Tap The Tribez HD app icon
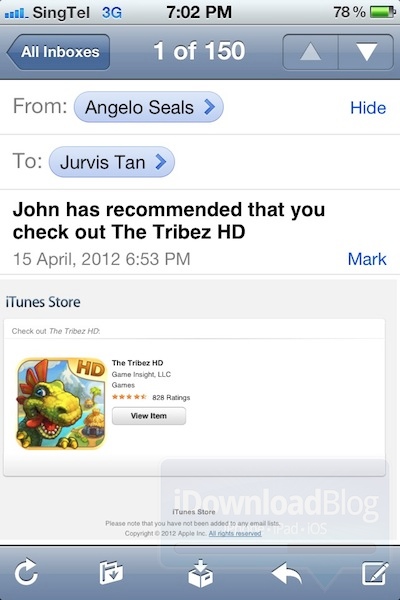Screen dimensions: 400x600 coord(61,403)
